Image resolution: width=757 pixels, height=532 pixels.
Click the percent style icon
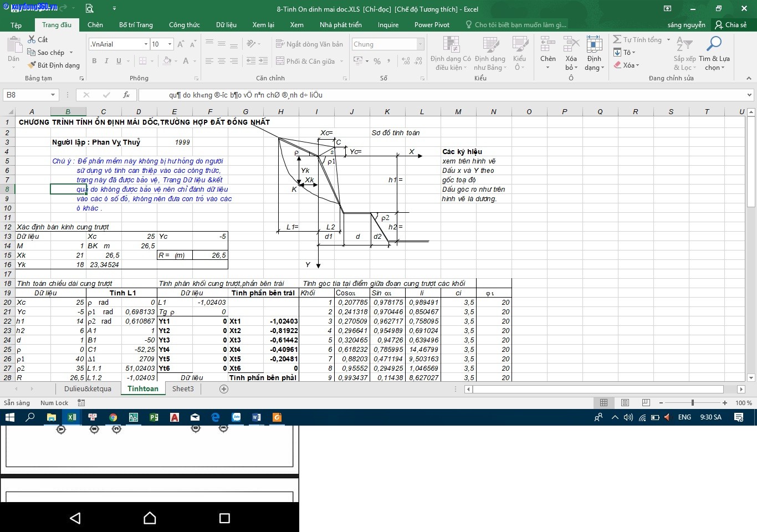(377, 61)
